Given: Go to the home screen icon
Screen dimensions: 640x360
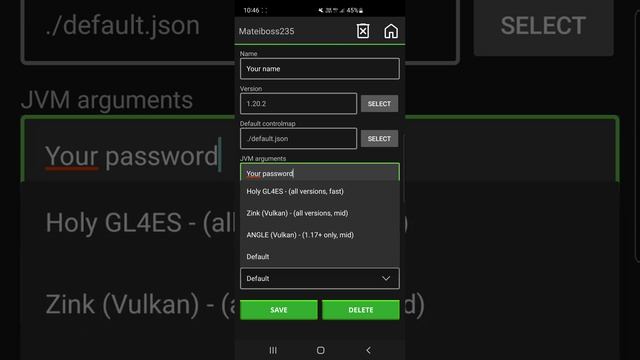Looking at the screenshot, I should tap(391, 31).
